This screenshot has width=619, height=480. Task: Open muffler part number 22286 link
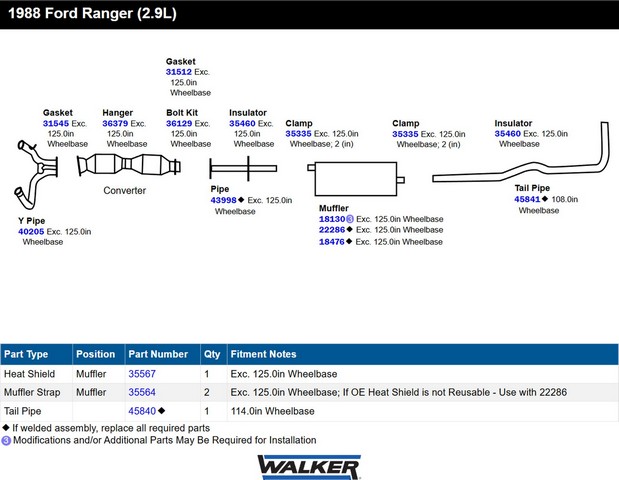click(x=332, y=230)
